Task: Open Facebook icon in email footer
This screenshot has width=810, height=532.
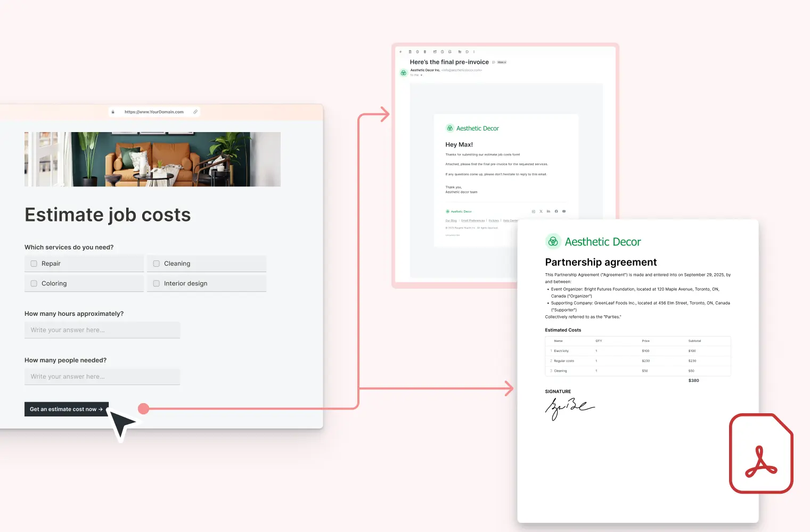Action: pos(557,211)
